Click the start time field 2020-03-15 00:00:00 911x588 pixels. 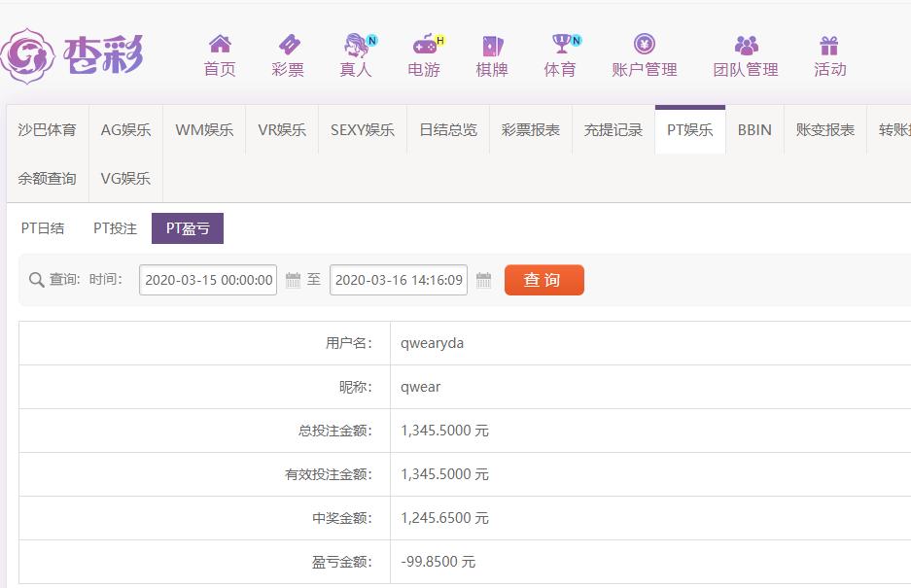coord(208,280)
